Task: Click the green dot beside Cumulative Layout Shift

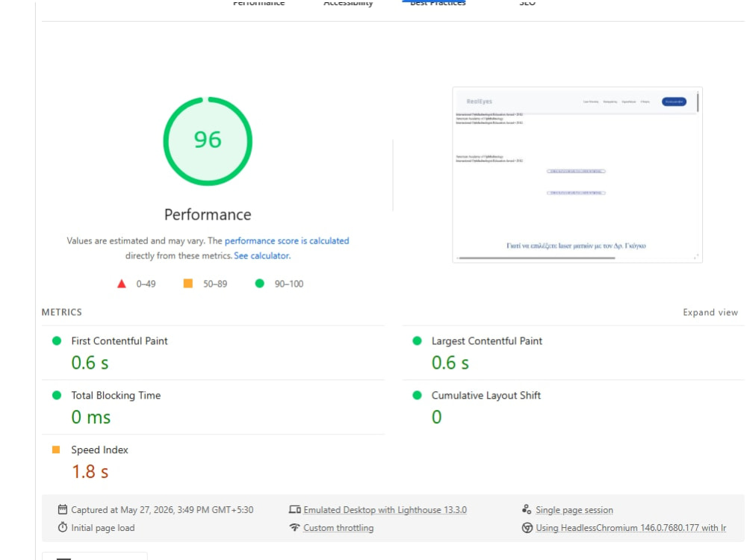Action: [417, 395]
